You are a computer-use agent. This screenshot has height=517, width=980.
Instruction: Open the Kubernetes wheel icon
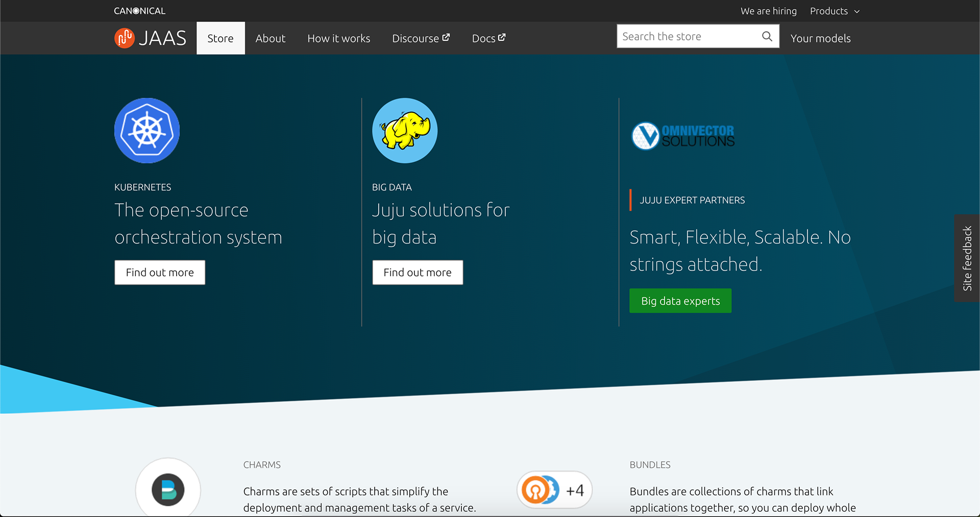point(147,131)
